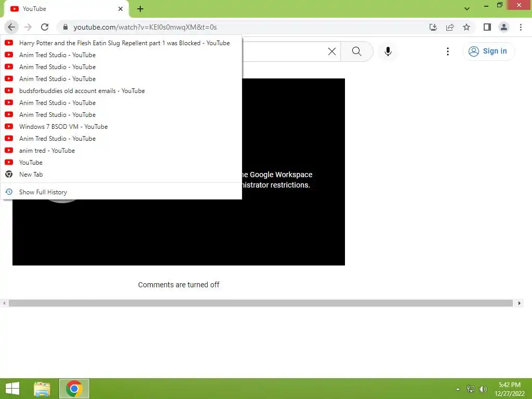Screen dimensions: 532x399
Task: Click the scrollbar left arrow
Action: pyautogui.click(x=4, y=303)
